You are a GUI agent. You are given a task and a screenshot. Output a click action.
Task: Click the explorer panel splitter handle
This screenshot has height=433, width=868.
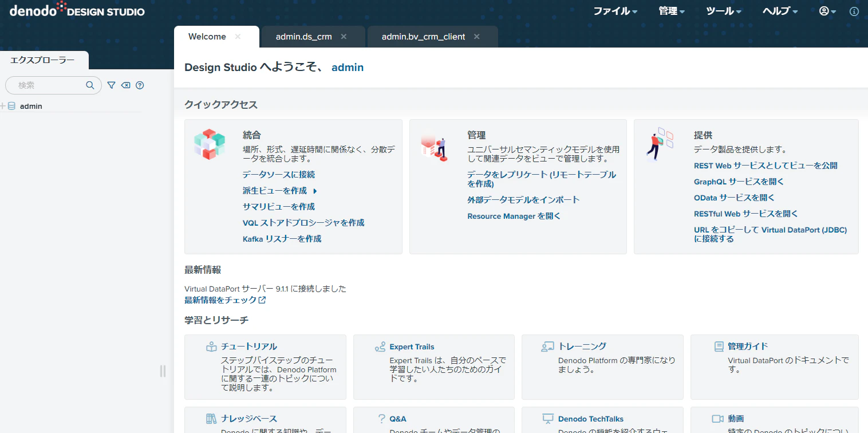point(163,371)
